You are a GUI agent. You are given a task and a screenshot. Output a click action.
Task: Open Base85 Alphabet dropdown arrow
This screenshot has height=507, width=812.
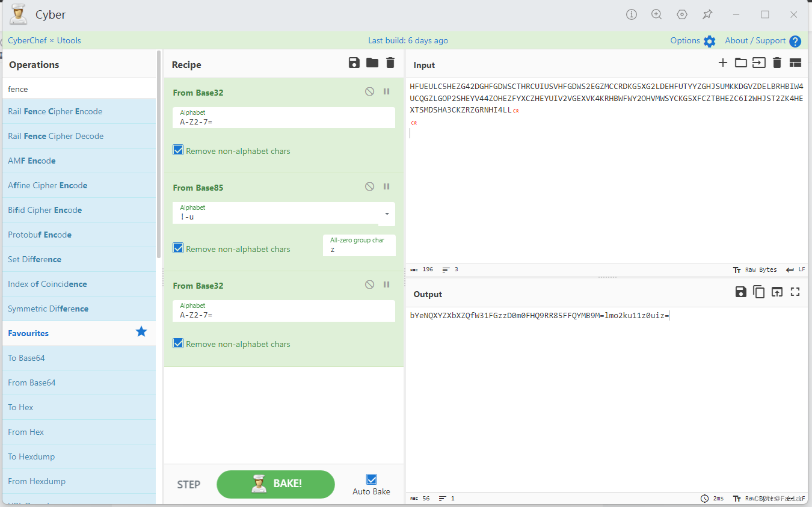point(387,214)
